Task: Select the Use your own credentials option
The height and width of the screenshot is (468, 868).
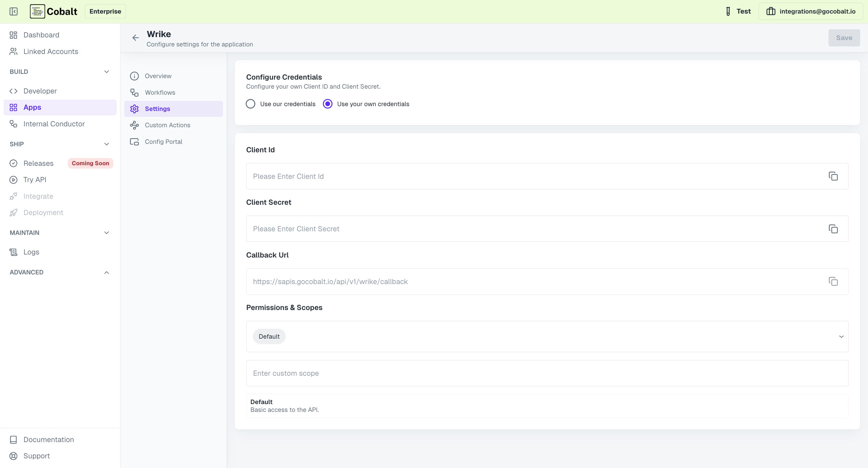Action: [327, 104]
